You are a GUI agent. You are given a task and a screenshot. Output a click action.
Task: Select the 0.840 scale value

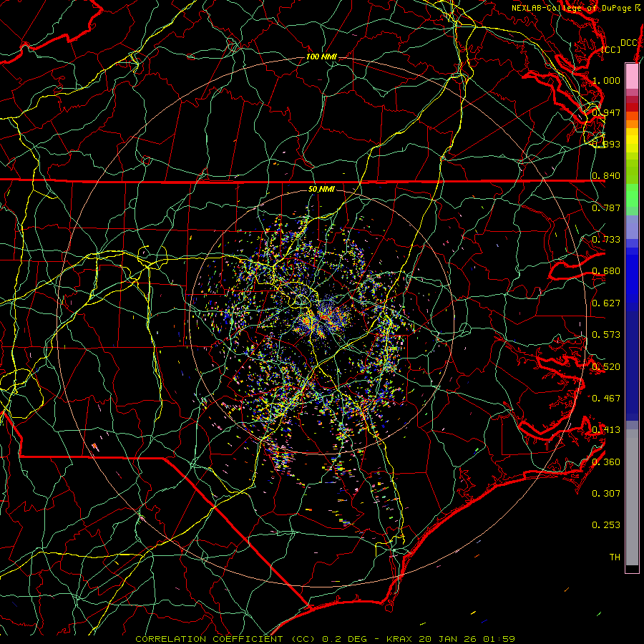[x=606, y=176]
